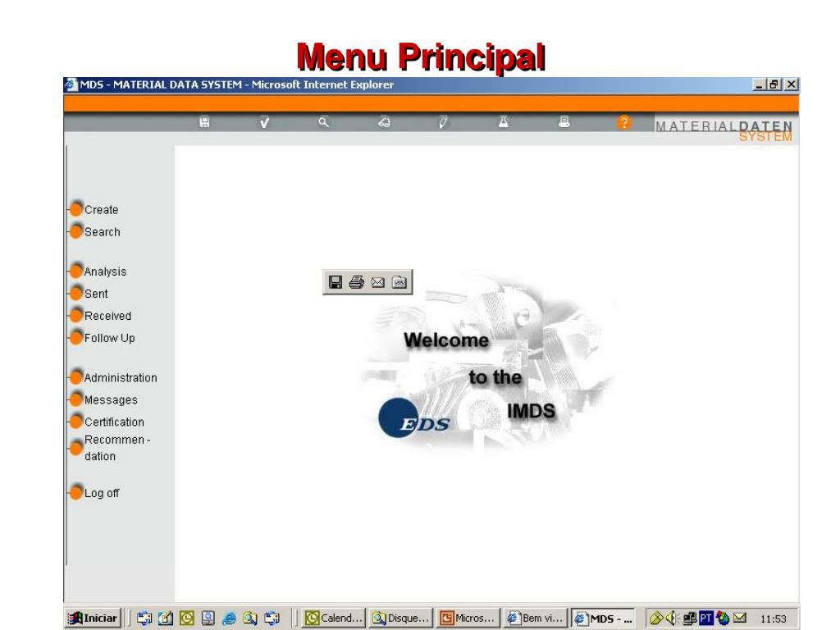Image resolution: width=840 pixels, height=630 pixels.
Task: Click the colorful globe tray icon
Action: [x=723, y=619]
